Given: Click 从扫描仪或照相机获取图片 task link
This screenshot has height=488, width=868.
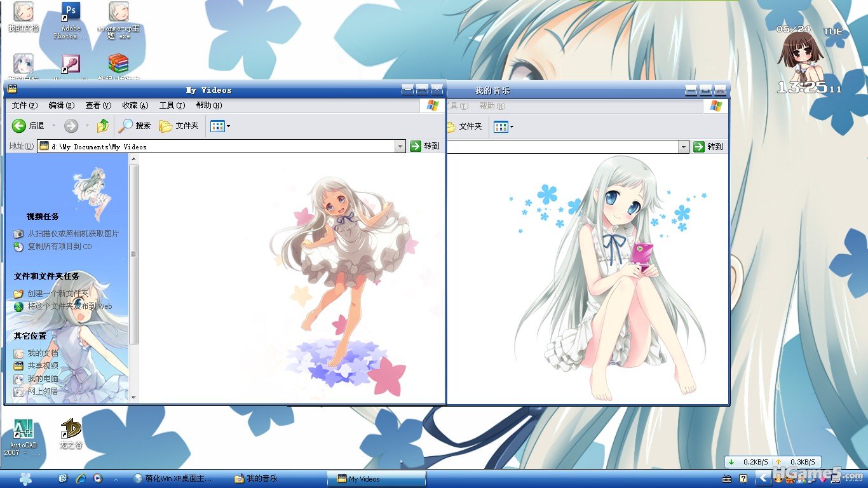Looking at the screenshot, I should pos(73,234).
